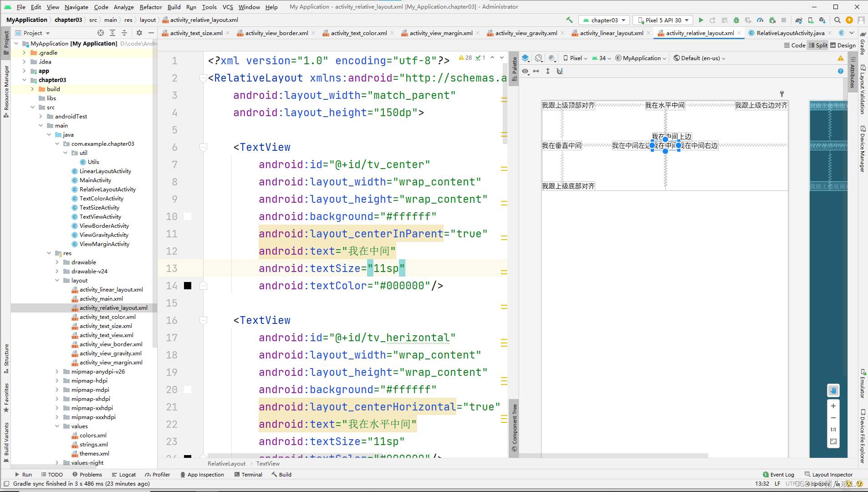
Task: Open the Refactor menu
Action: click(x=151, y=7)
